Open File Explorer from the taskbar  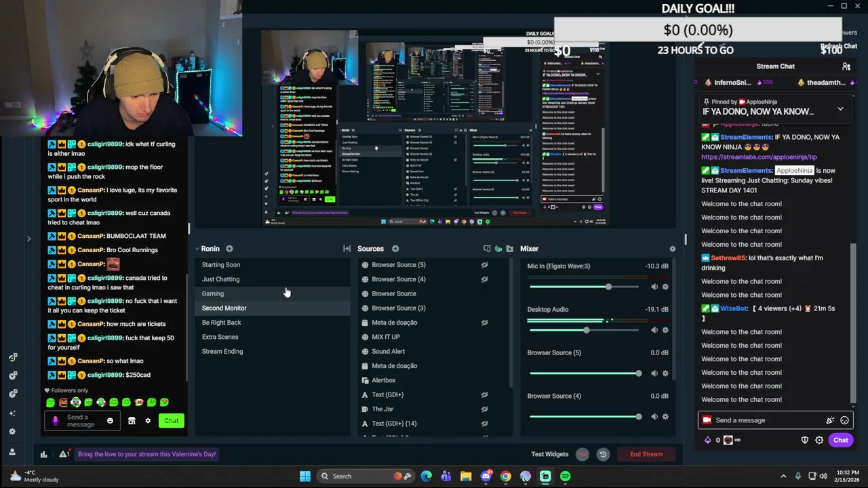coord(466,476)
